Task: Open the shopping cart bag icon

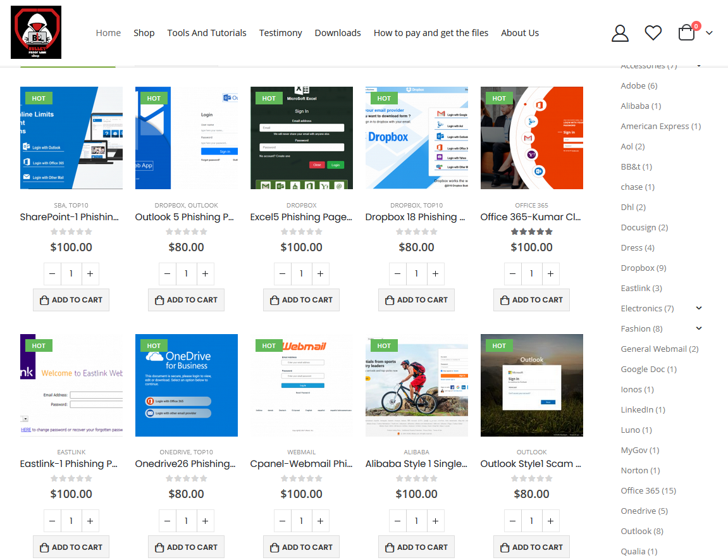Action: click(686, 32)
